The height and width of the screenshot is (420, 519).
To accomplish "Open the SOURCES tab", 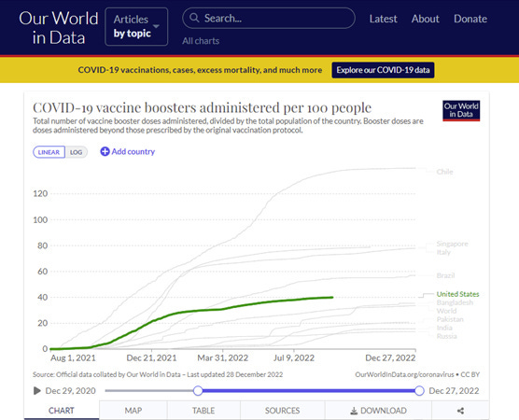I will click(282, 411).
